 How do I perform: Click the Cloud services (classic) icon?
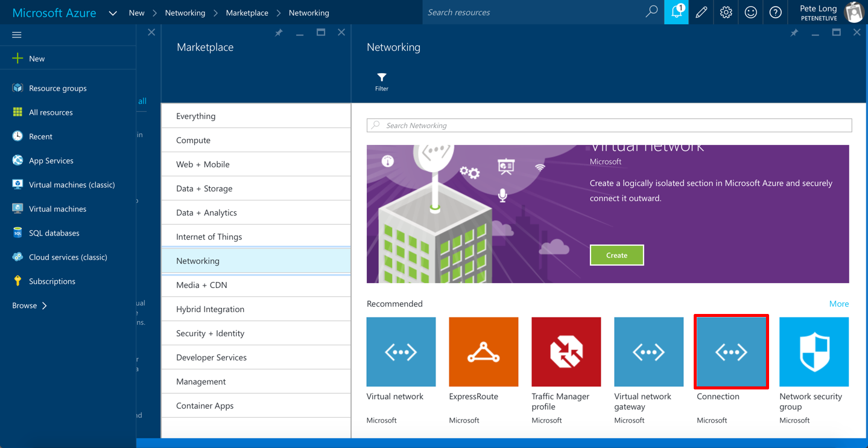[x=17, y=257]
